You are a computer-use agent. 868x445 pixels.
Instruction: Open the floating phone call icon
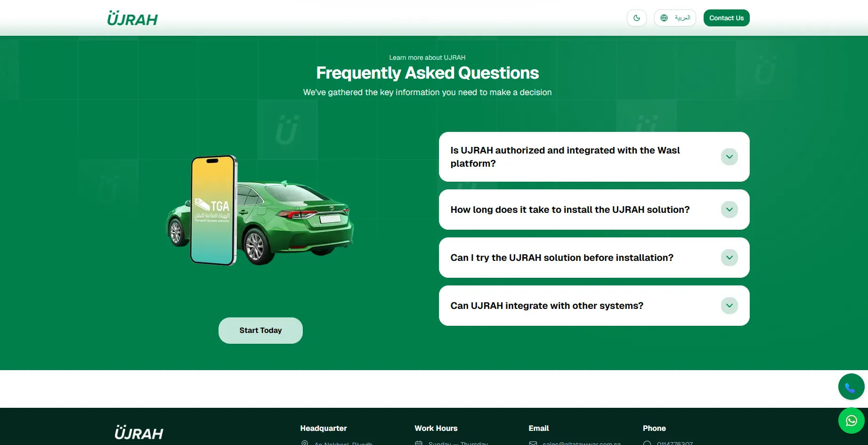click(851, 387)
